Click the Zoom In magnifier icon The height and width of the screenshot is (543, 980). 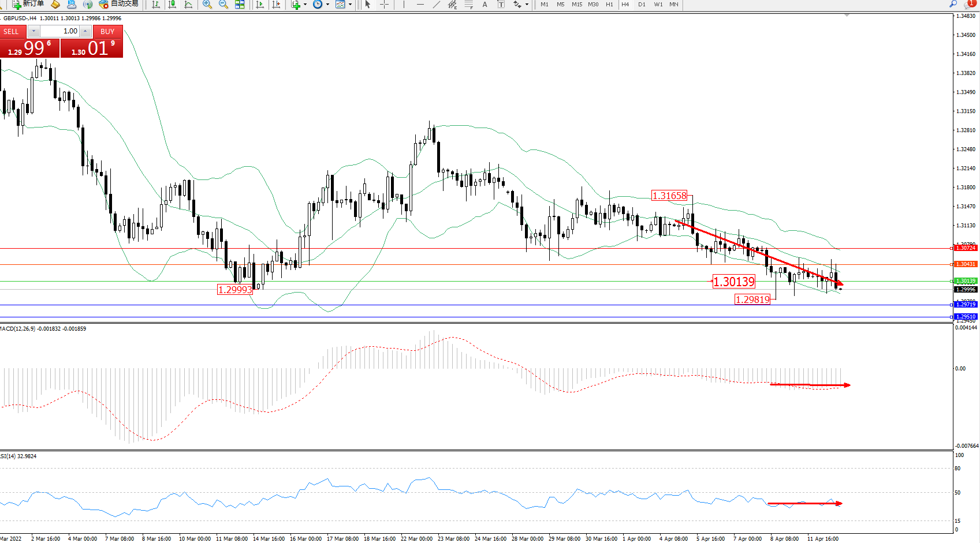coord(207,5)
